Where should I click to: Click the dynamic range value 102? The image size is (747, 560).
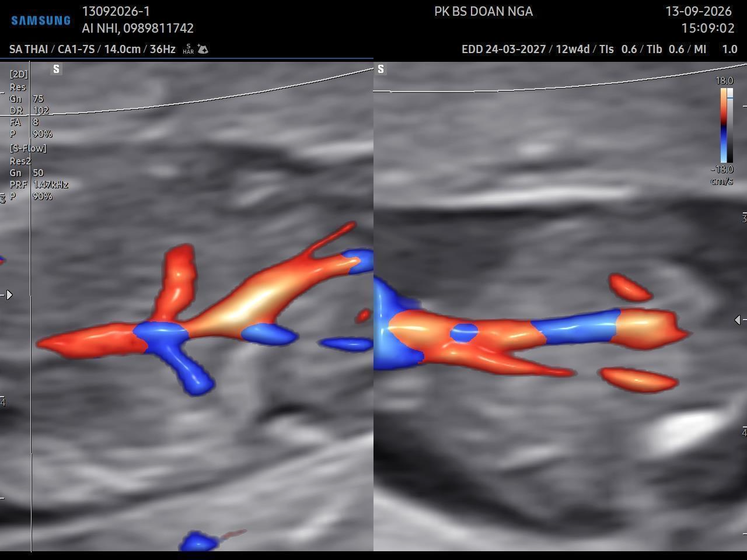41,110
